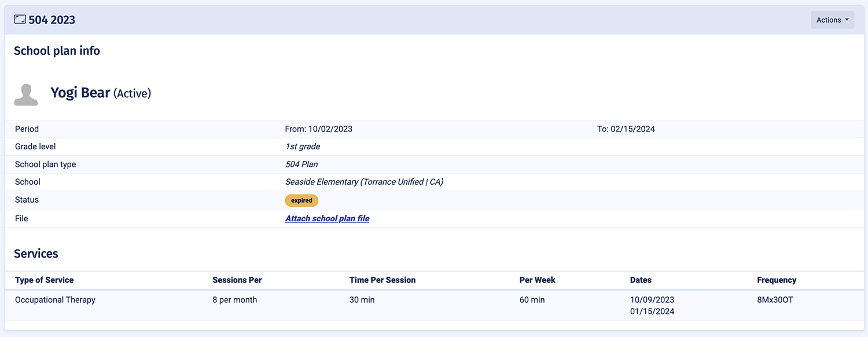Select the Occupational Therapy service row
The height and width of the screenshot is (337, 868).
point(55,300)
